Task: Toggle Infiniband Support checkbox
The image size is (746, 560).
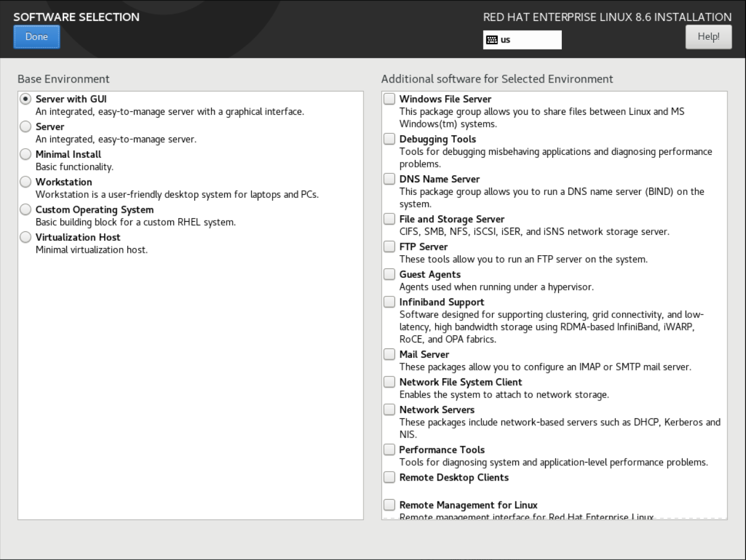Action: [x=389, y=302]
